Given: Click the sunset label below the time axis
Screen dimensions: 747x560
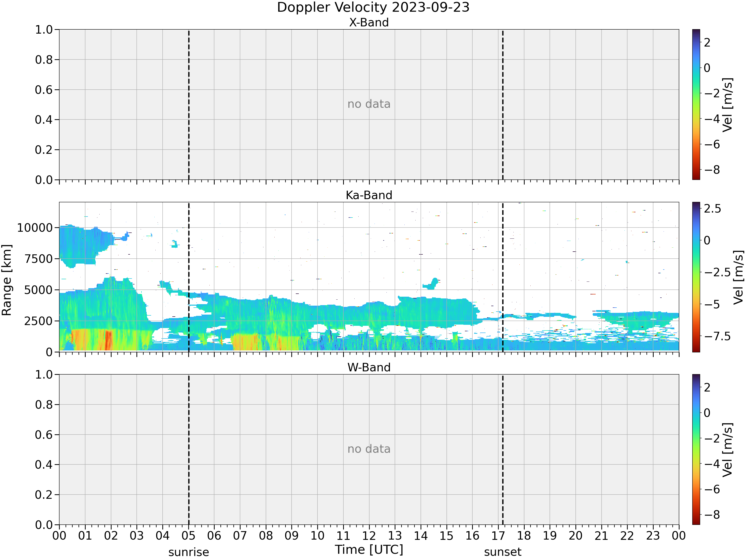Looking at the screenshot, I should pyautogui.click(x=502, y=552).
